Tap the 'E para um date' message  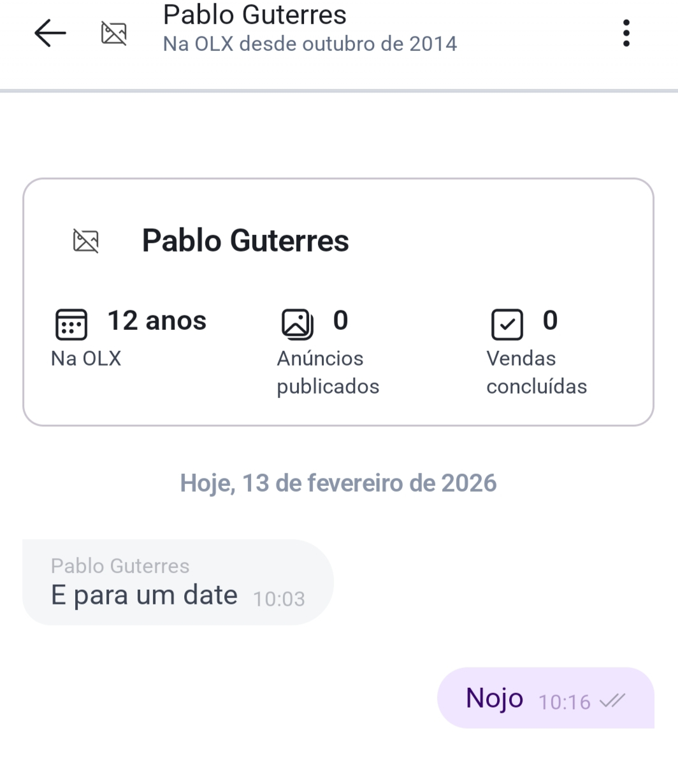[144, 595]
